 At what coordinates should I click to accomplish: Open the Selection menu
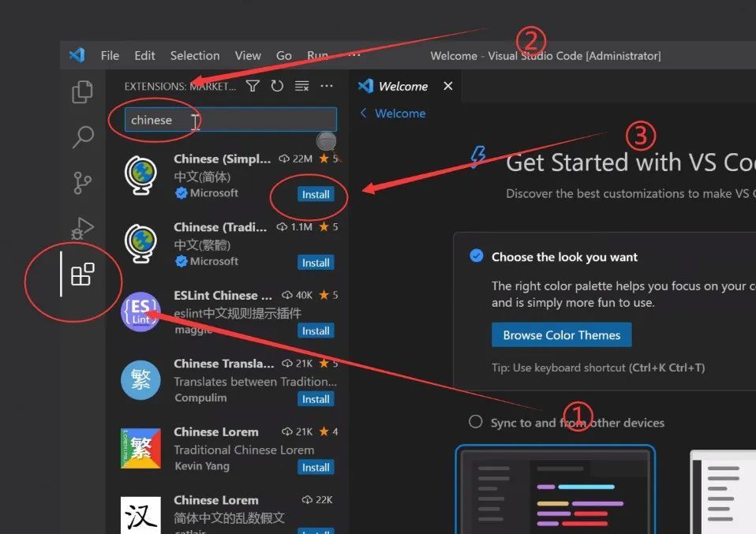click(195, 56)
